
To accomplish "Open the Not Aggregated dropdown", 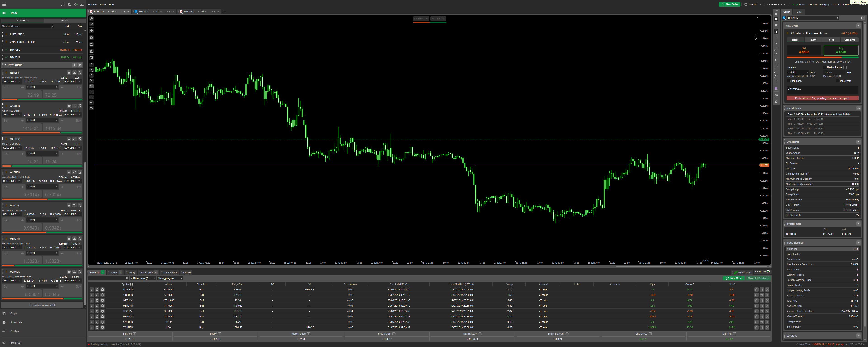I will click(170, 278).
